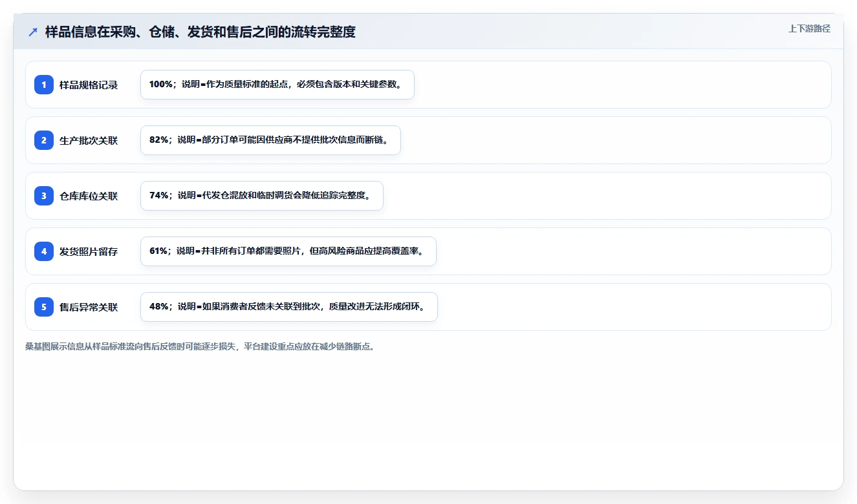Select step badge number 1
The width and height of the screenshot is (857, 504).
pos(44,85)
